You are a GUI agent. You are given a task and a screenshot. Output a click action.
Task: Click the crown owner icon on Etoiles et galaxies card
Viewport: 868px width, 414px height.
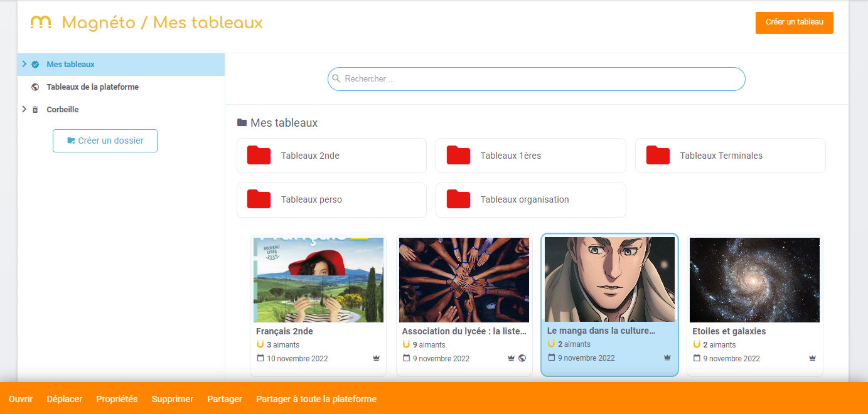coord(812,359)
